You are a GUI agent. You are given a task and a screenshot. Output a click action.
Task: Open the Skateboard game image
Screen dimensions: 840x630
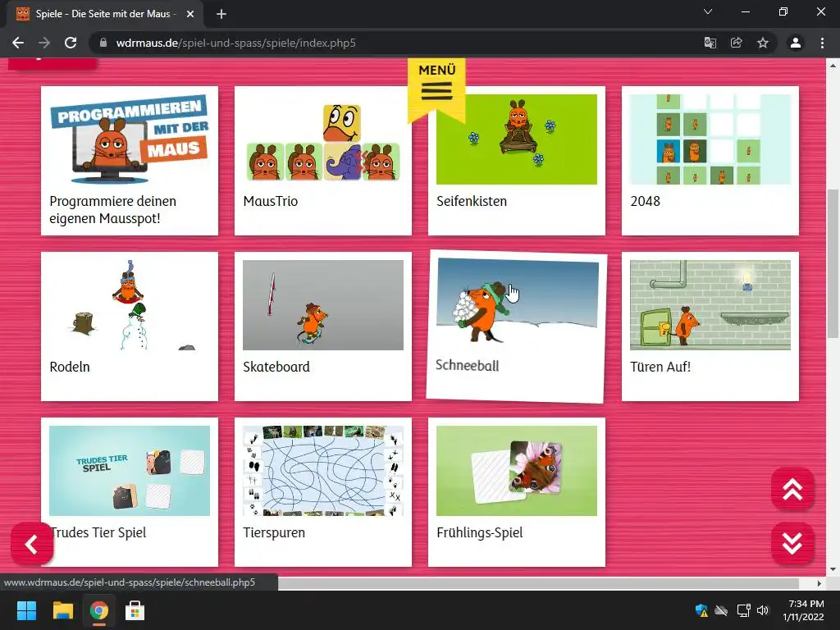coord(323,305)
